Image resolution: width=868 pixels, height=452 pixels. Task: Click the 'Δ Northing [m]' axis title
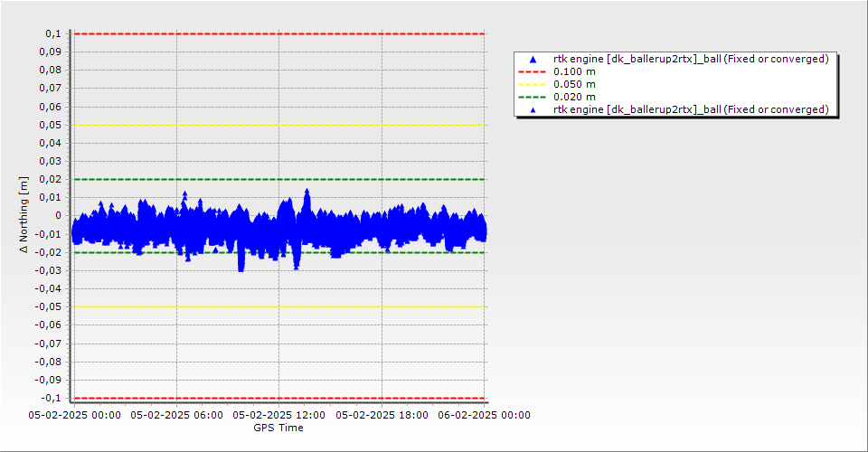[x=24, y=215]
